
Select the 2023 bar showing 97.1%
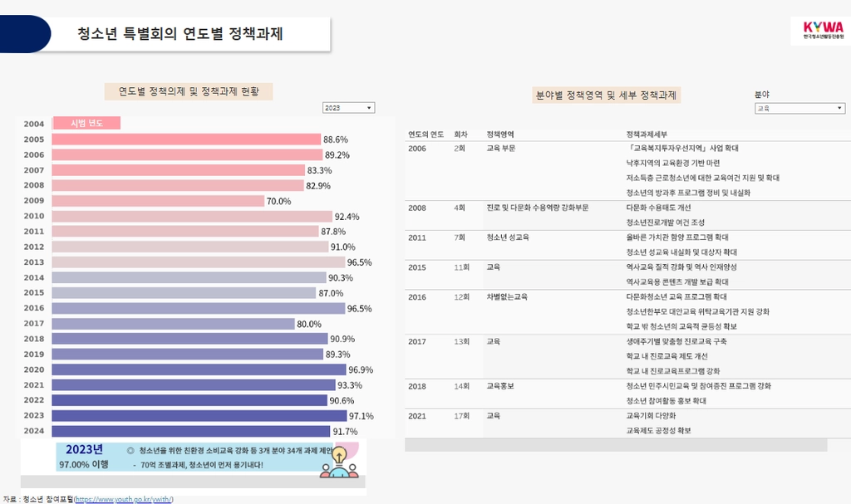pos(199,415)
